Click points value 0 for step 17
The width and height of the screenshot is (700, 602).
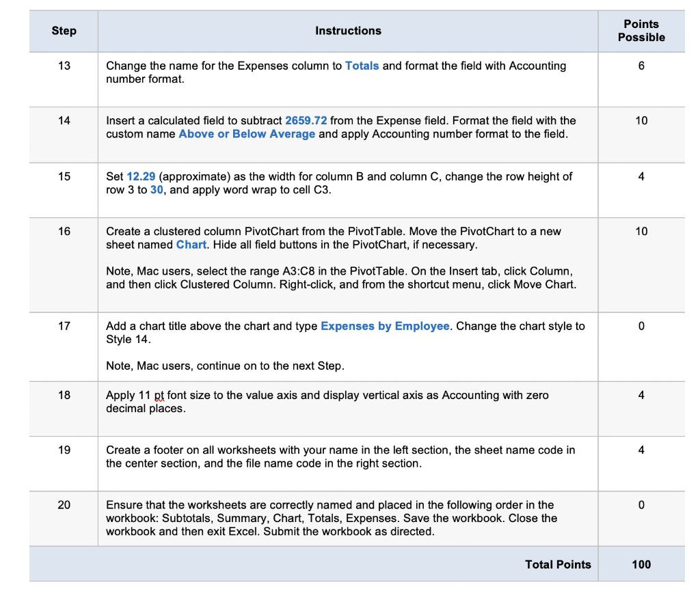coord(641,326)
